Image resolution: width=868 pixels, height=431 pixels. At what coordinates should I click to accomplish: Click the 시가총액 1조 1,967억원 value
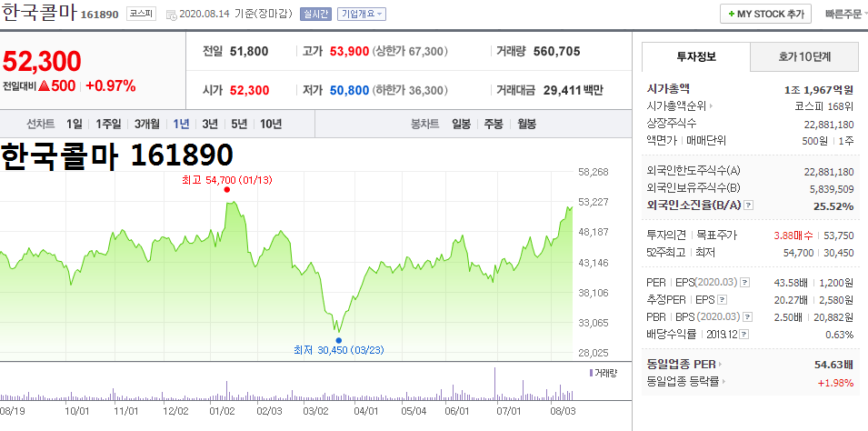click(819, 89)
